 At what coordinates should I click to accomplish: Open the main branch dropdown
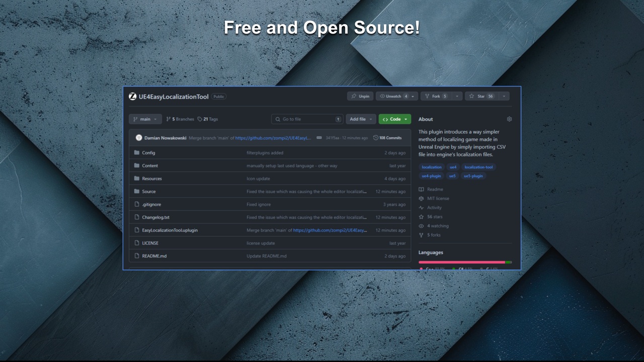[145, 119]
